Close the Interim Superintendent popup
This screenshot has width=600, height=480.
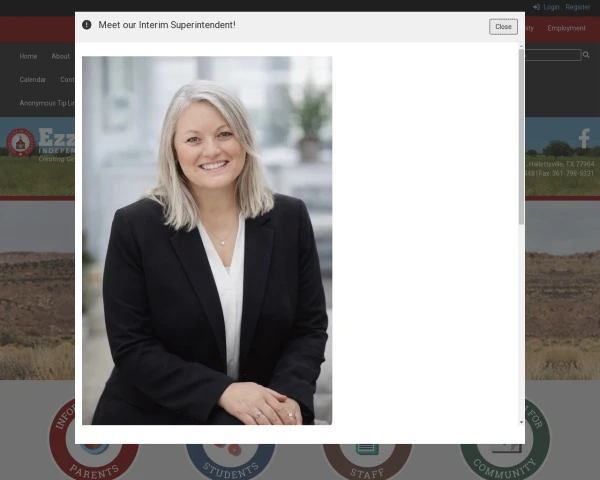click(x=503, y=27)
